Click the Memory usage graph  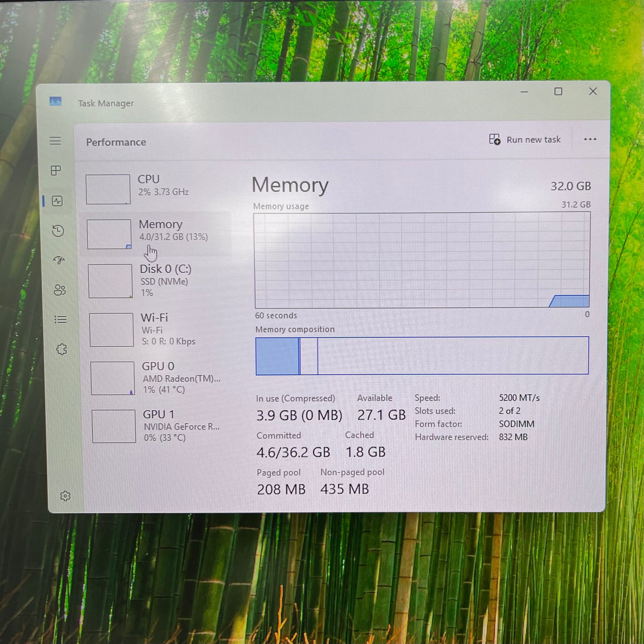422,260
